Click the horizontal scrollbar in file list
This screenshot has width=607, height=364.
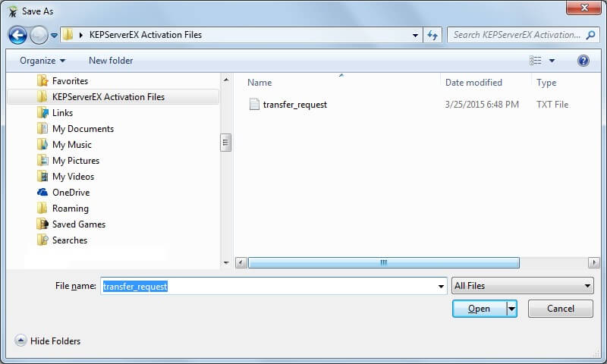click(384, 262)
